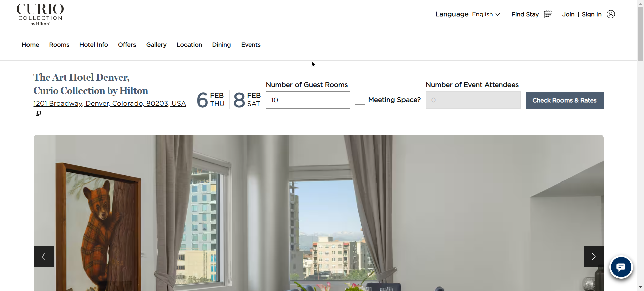Click the user profile account icon
The image size is (644, 291).
611,14
